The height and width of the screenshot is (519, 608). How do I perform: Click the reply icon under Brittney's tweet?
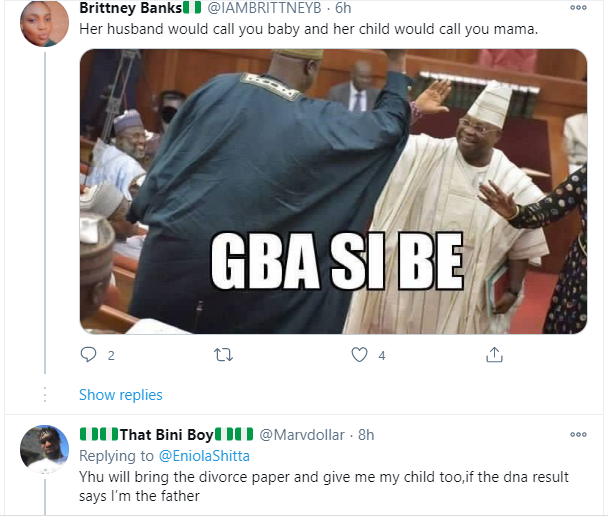tap(88, 354)
